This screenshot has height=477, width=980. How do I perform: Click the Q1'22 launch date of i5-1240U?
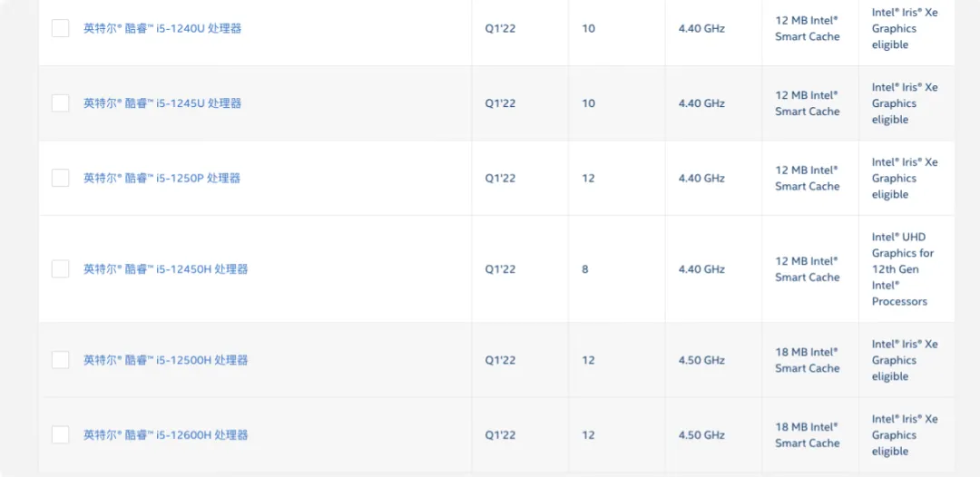[x=500, y=28]
